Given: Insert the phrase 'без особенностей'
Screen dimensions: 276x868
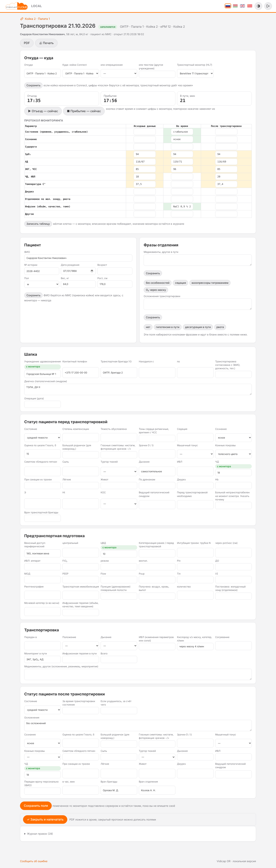Looking at the screenshot, I should (158, 283).
